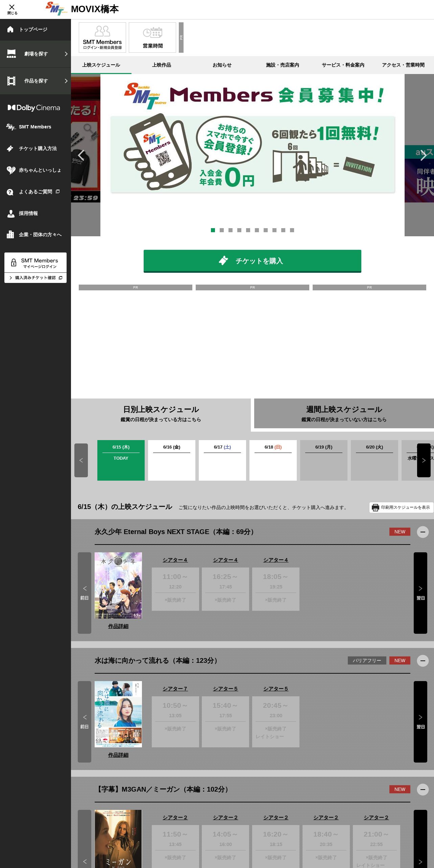Select date 6/18 (日)
The width and height of the screenshot is (434, 868).
pos(273,460)
